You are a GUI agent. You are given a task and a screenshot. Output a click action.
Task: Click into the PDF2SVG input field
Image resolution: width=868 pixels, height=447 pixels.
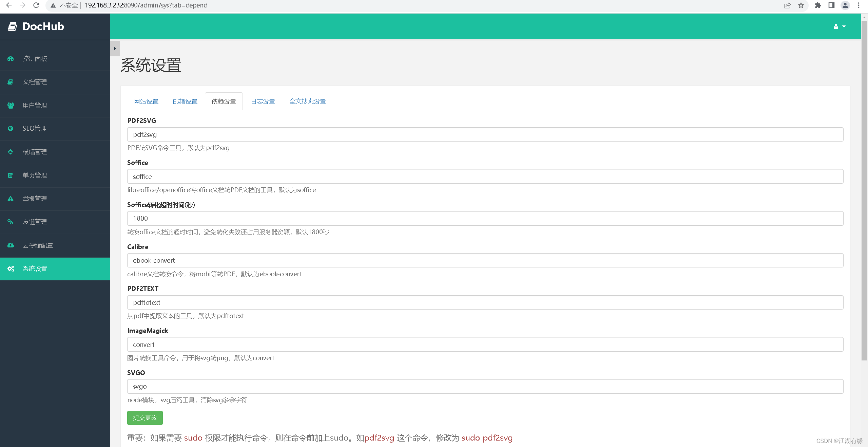[x=485, y=134]
